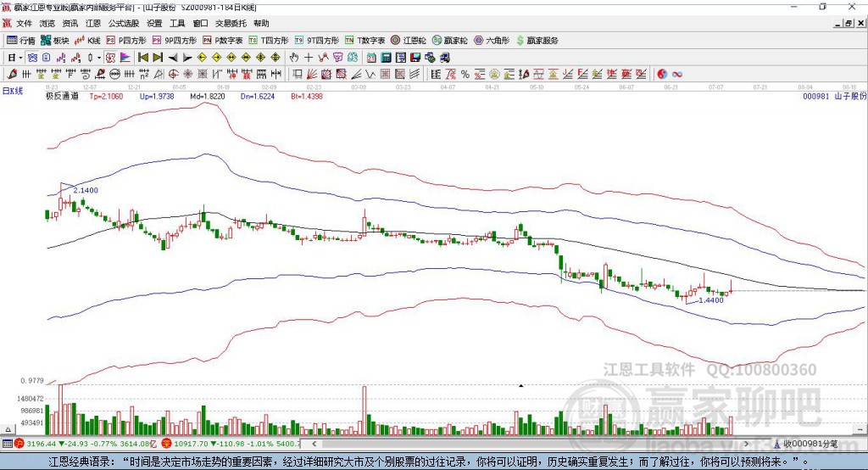Switch to K线 chart view
Viewport: 868px width, 470px height.
click(x=87, y=41)
